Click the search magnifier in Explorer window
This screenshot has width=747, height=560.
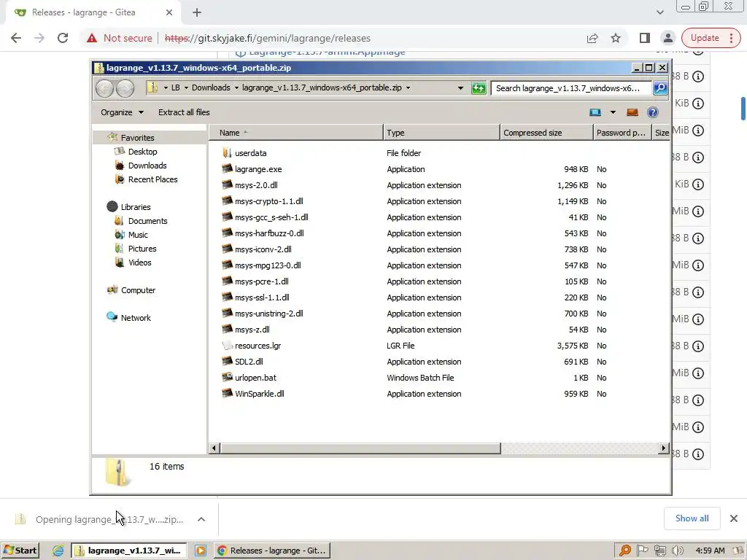[x=660, y=88]
